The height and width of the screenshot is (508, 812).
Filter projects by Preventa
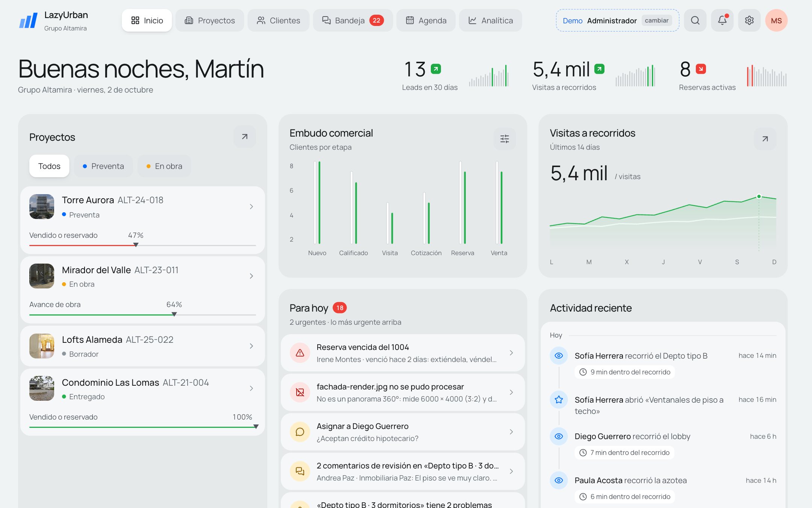pyautogui.click(x=103, y=166)
